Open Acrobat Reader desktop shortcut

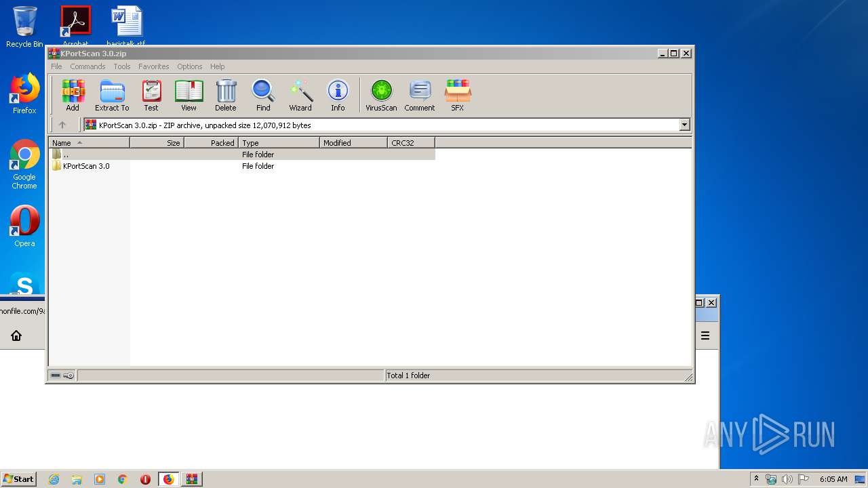pos(75,26)
